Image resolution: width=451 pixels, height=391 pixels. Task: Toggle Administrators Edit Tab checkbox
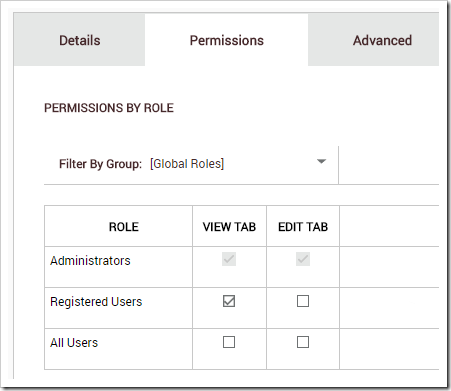click(303, 259)
